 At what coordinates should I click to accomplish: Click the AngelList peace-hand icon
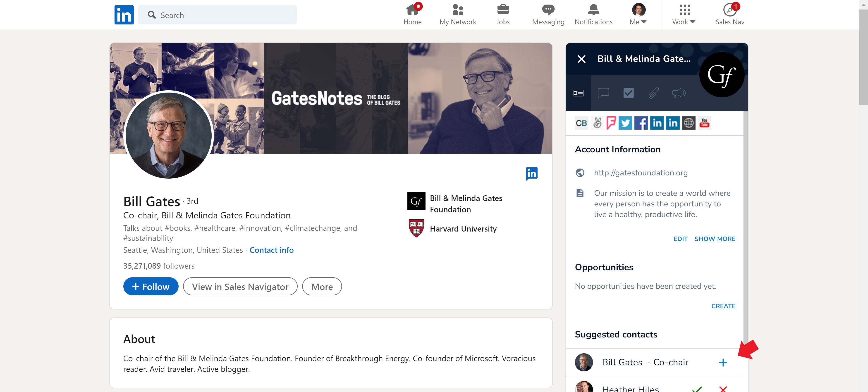pos(597,123)
